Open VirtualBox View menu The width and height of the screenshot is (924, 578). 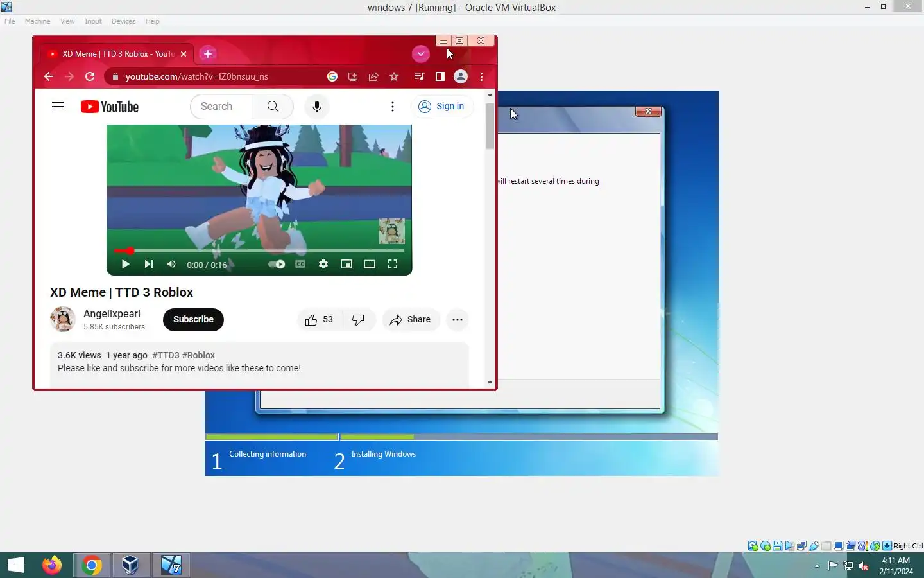point(67,21)
